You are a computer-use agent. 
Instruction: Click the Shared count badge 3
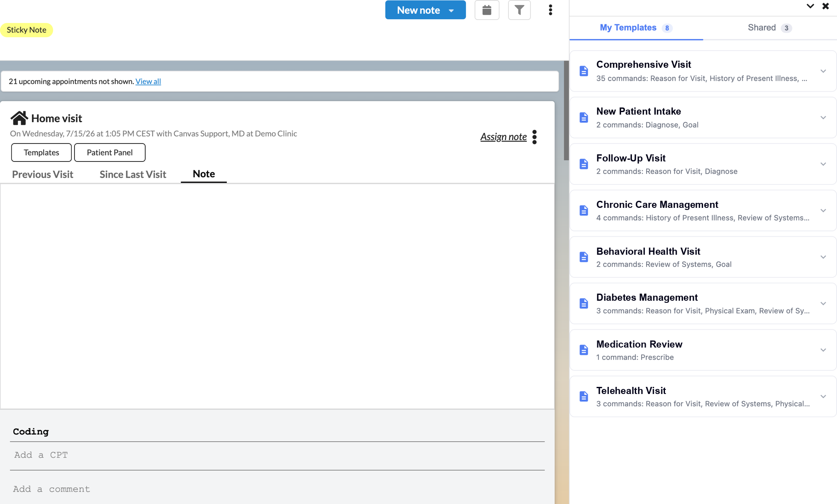[x=786, y=28]
